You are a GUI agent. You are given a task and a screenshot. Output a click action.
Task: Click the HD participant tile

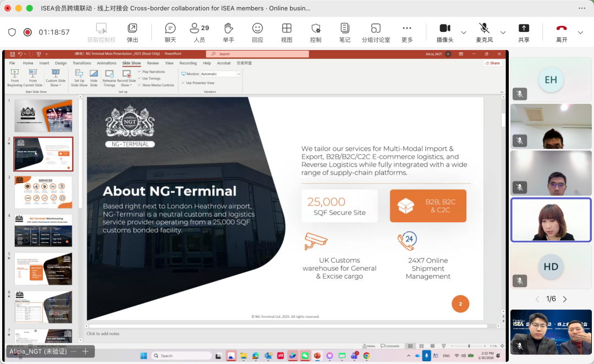point(551,267)
